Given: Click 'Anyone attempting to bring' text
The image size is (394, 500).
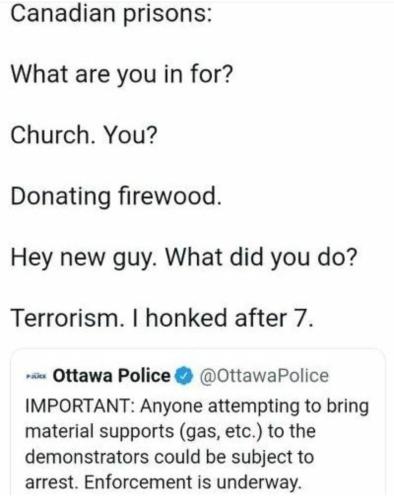Looking at the screenshot, I should (x=254, y=407).
